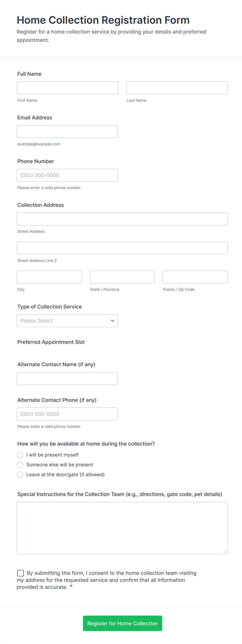The width and height of the screenshot is (242, 644).
Task: Click the Postal / Zip Code field
Action: (195, 277)
